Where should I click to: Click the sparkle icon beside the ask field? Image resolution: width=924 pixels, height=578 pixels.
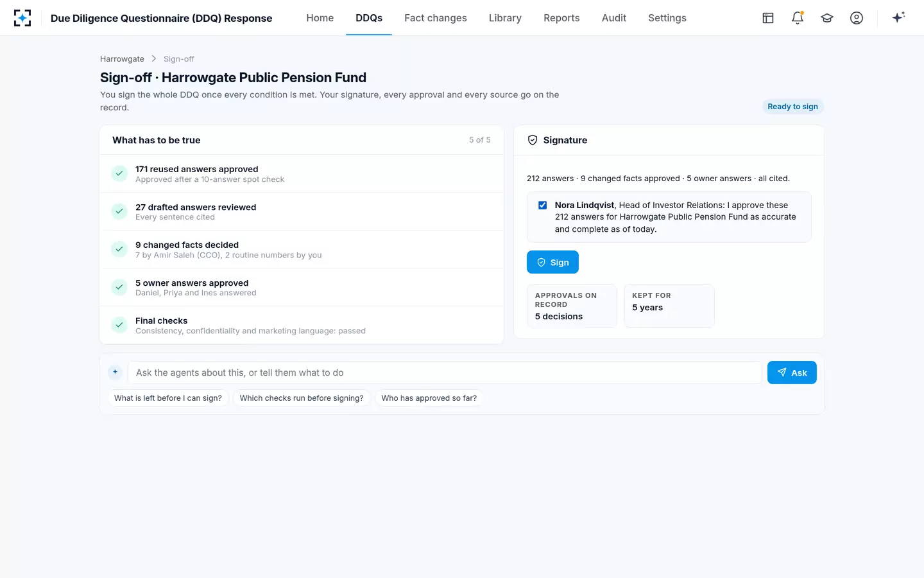[x=115, y=372]
